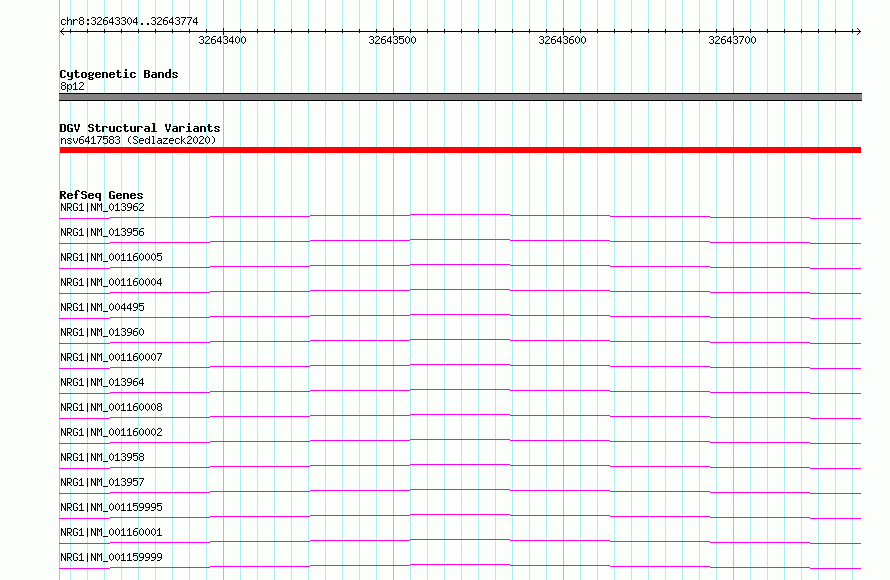This screenshot has height=580, width=890.
Task: Click the 32643600 ruler tick label
Action: coord(562,40)
